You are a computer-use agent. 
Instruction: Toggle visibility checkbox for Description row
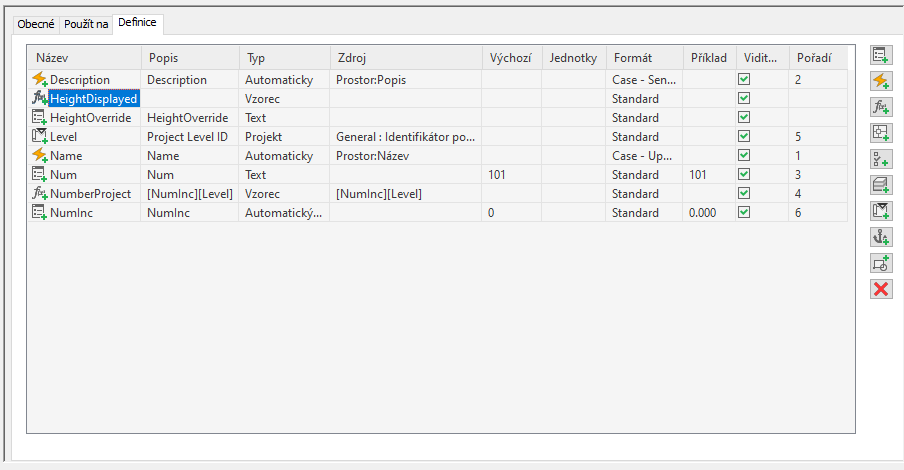click(743, 80)
